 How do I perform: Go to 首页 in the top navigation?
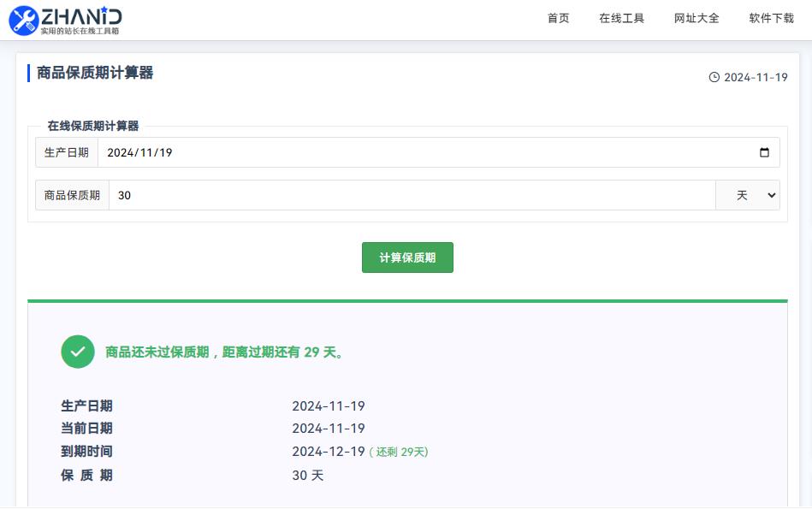click(x=558, y=18)
